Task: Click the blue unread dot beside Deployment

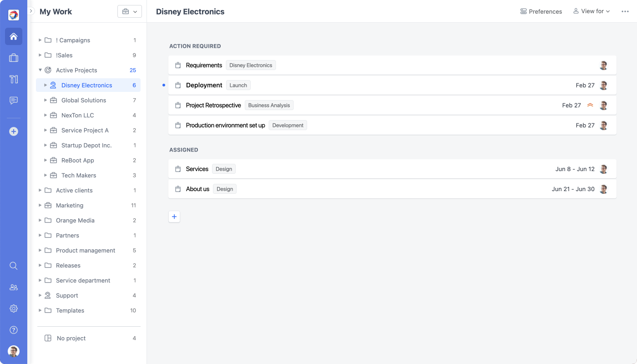Action: (x=164, y=85)
